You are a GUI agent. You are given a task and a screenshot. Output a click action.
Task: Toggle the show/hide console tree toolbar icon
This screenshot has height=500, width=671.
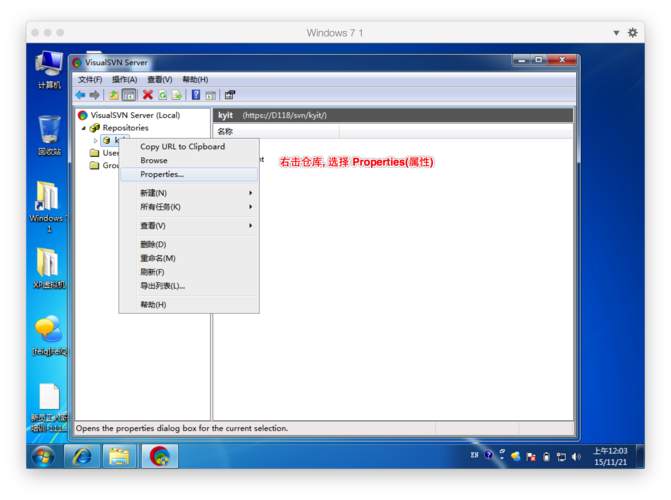129,95
